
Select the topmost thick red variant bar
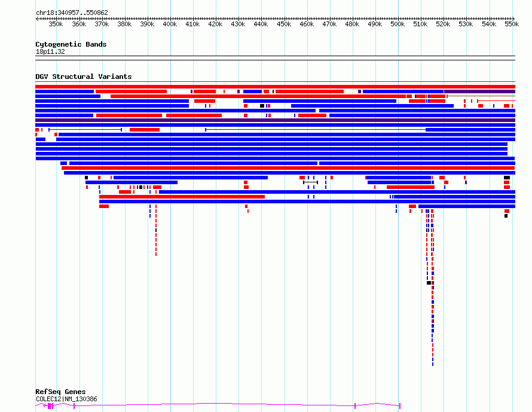(275, 87)
